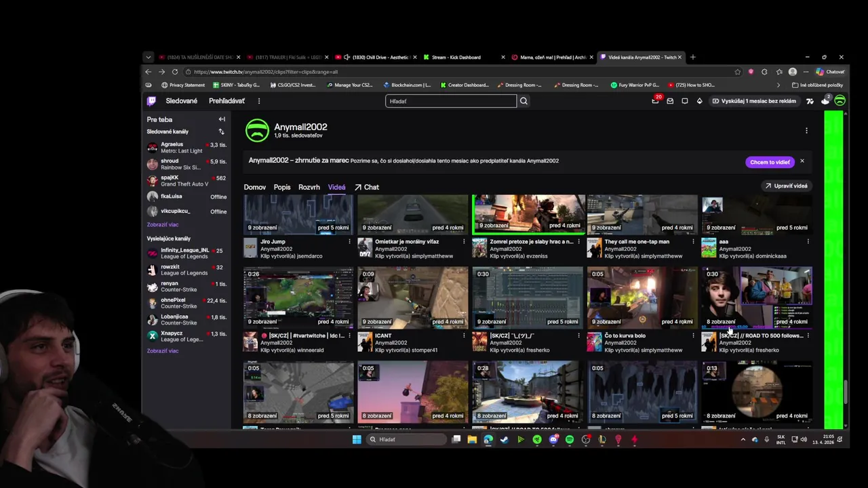This screenshot has height=488, width=868.
Task: Show more followed channels
Action: [163, 224]
